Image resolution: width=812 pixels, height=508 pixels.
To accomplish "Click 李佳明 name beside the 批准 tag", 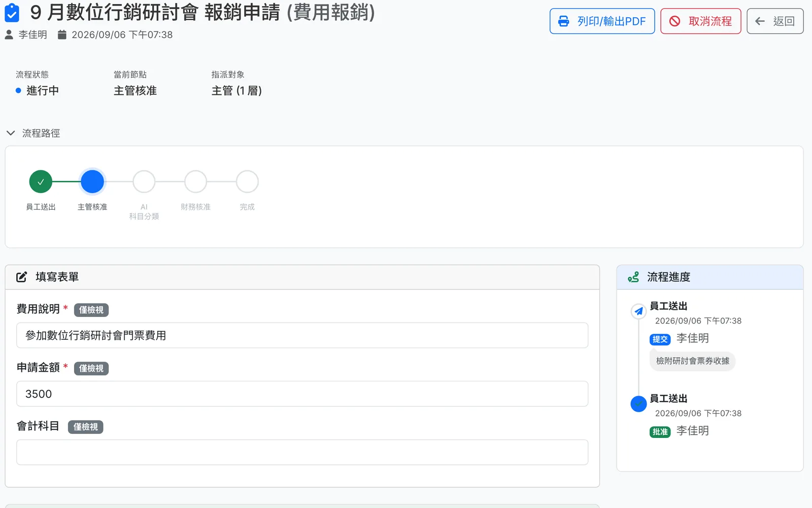I will point(692,431).
